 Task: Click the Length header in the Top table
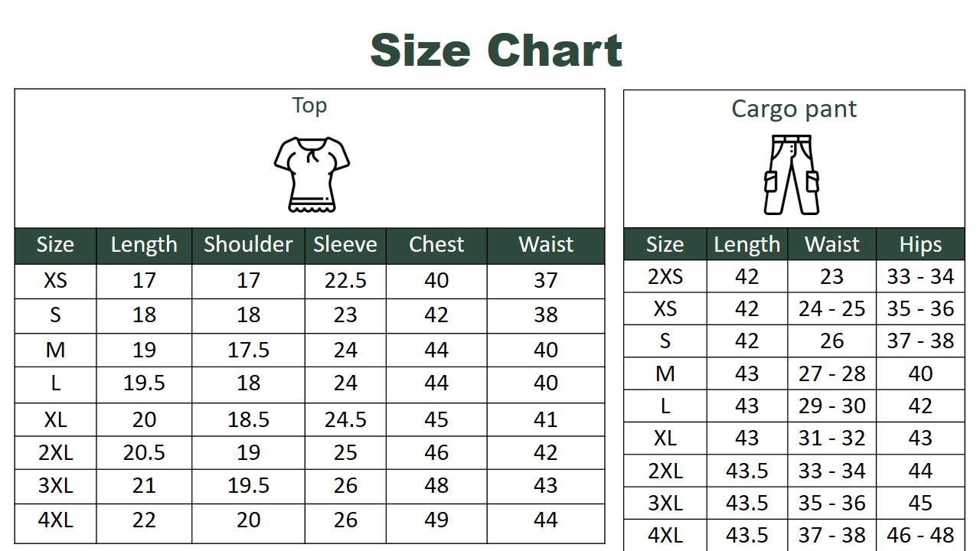coord(144,245)
